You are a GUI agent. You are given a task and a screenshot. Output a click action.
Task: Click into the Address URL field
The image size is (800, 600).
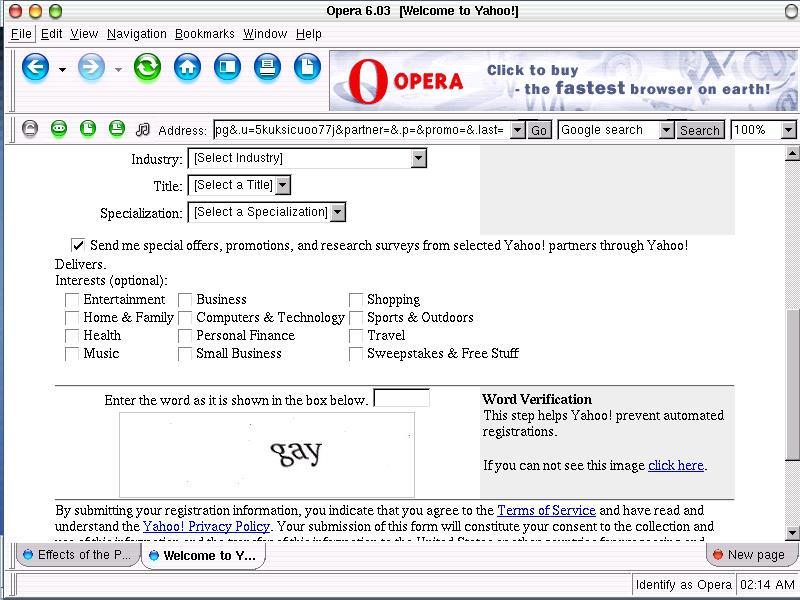pyautogui.click(x=362, y=130)
